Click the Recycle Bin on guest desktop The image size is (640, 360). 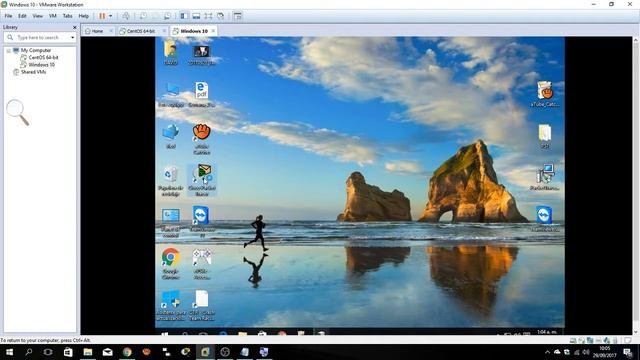(x=171, y=181)
